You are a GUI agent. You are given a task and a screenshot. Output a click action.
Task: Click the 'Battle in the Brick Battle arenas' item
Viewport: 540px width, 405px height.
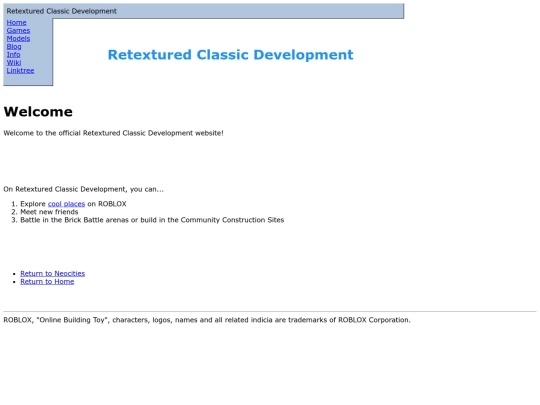tap(152, 220)
